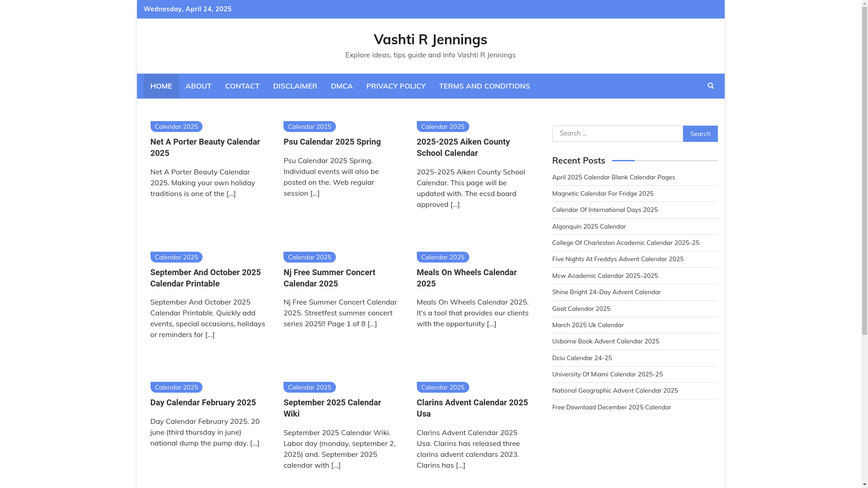This screenshot has width=868, height=488.
Task: Open Usborne Book Advent Calendar 2025 link
Action: click(606, 341)
